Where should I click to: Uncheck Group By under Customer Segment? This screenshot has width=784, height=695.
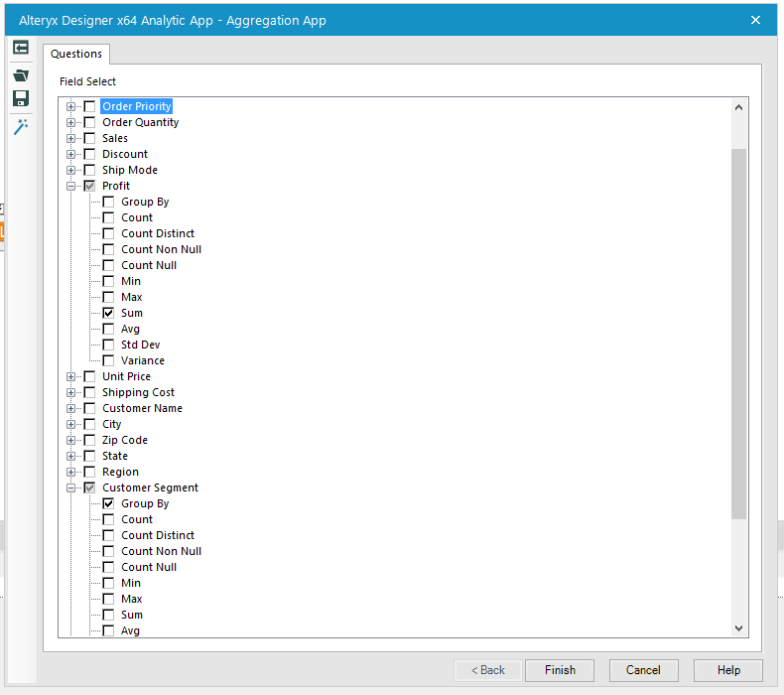108,503
